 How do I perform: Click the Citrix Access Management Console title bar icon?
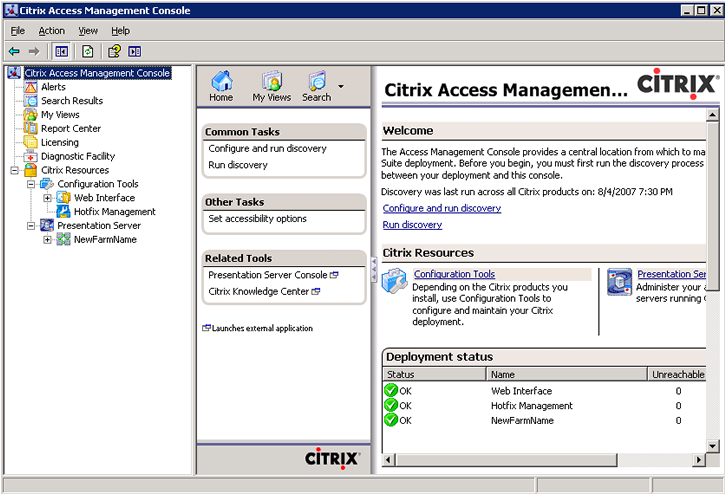(x=11, y=10)
